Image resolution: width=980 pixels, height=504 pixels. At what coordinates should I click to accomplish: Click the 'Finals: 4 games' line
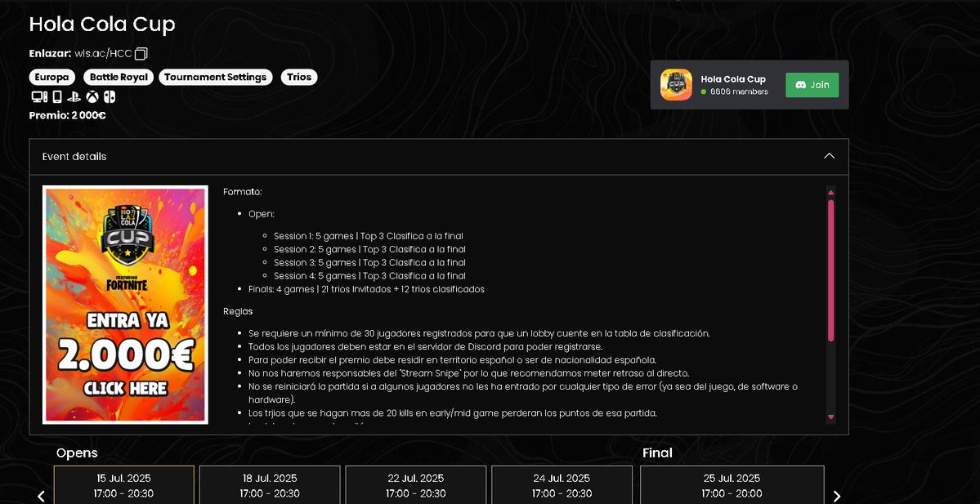click(x=366, y=289)
